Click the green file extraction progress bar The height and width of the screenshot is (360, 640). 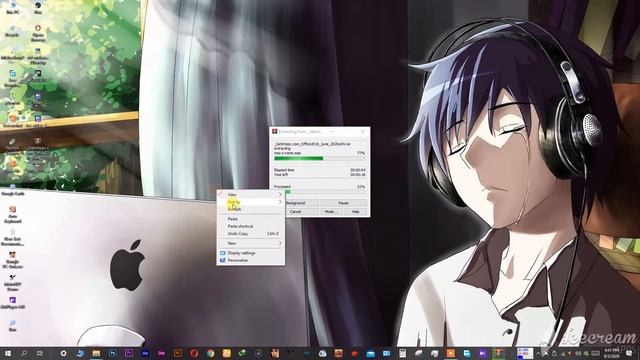(x=320, y=158)
